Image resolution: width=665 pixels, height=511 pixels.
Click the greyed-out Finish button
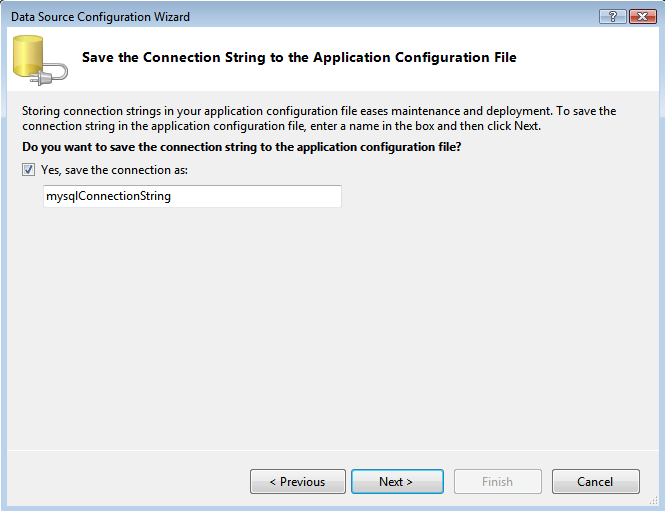pyautogui.click(x=497, y=482)
